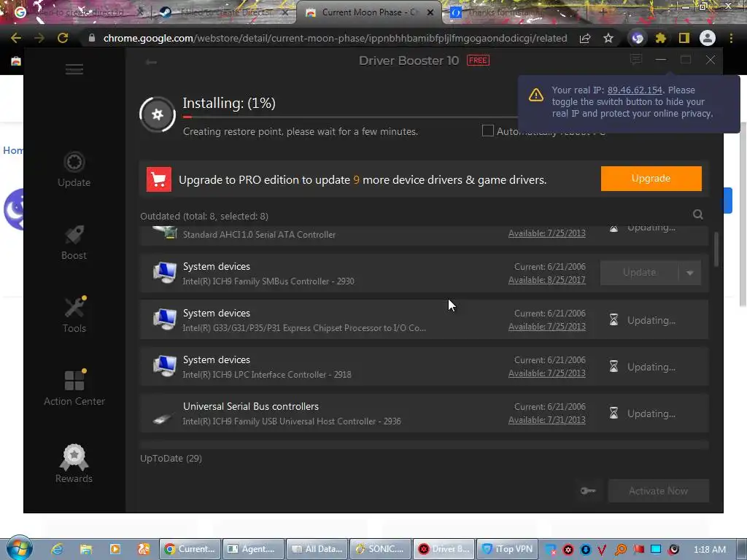This screenshot has width=747, height=560.
Task: Open the Driver Booster hamburger menu
Action: click(x=74, y=69)
